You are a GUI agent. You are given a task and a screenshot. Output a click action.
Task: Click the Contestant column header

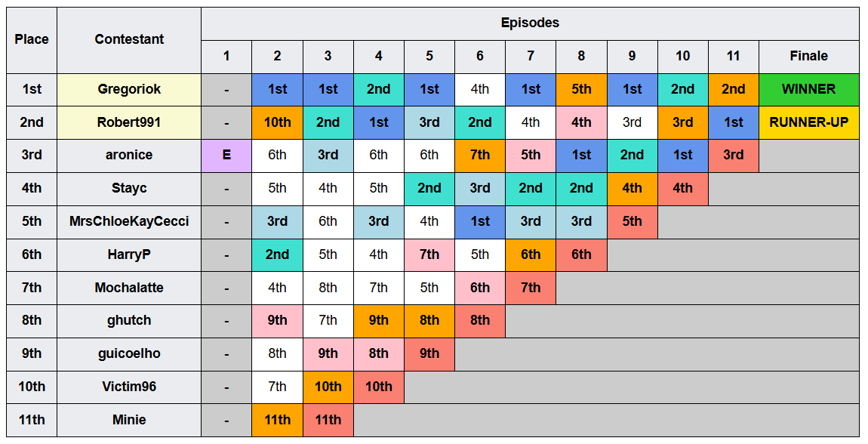point(129,40)
